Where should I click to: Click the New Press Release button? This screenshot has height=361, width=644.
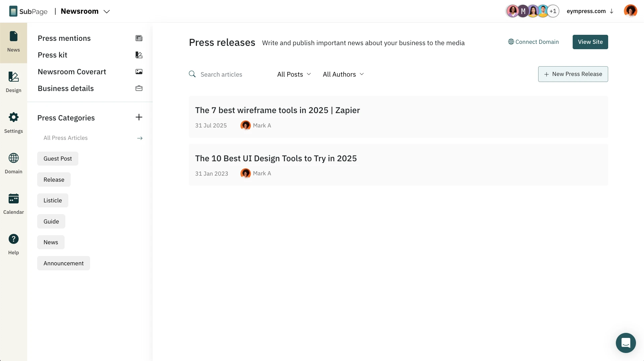point(573,74)
